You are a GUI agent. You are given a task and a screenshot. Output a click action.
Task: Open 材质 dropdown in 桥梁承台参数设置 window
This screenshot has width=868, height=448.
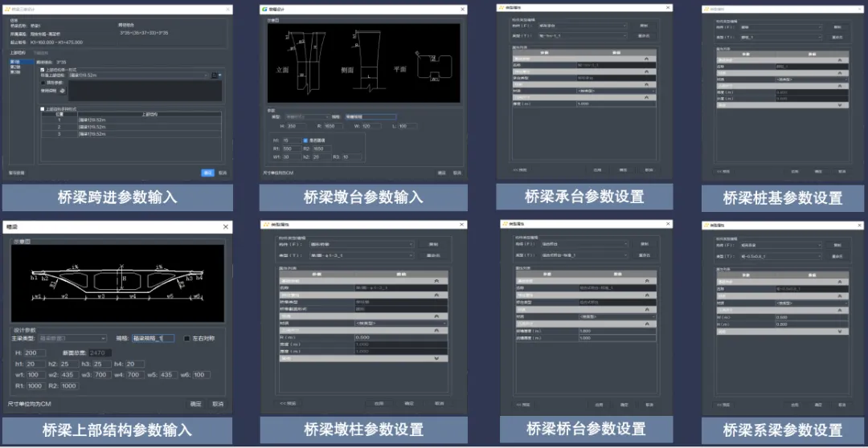pos(616,90)
